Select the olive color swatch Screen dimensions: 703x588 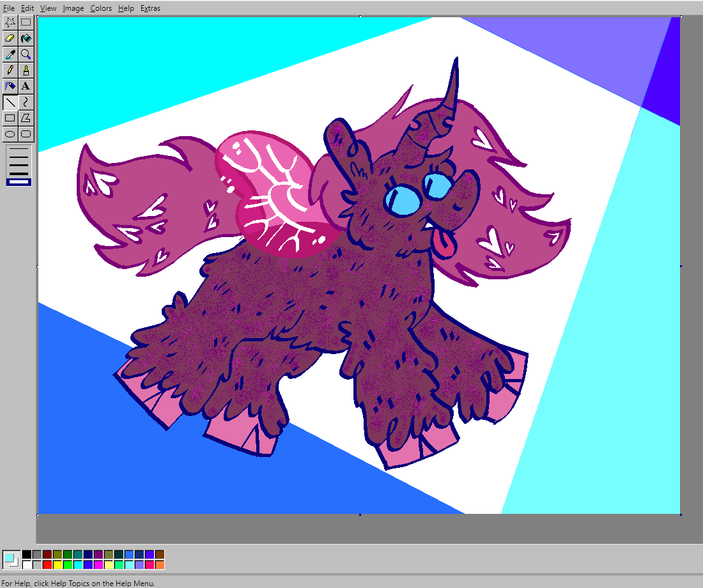pos(58,555)
